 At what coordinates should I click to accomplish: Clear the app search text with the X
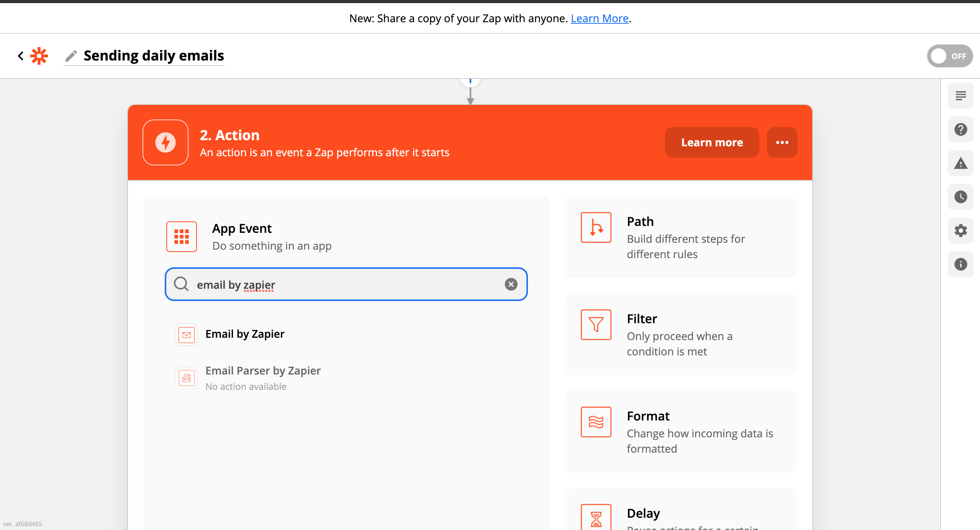click(x=511, y=284)
